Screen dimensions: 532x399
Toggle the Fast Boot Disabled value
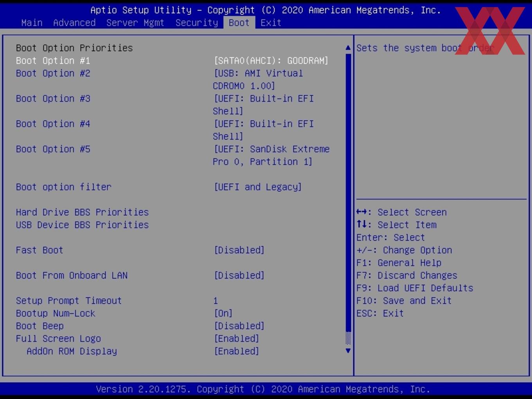point(239,250)
